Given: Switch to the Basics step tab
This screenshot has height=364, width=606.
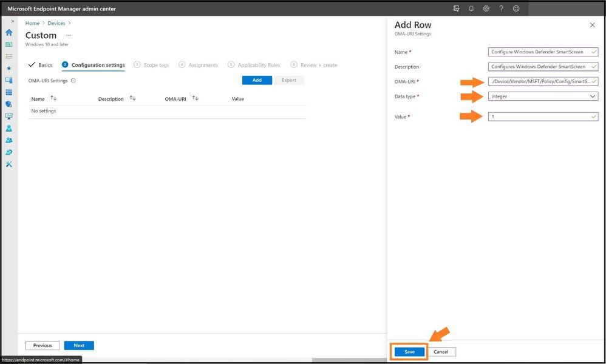Looking at the screenshot, I should (x=40, y=65).
